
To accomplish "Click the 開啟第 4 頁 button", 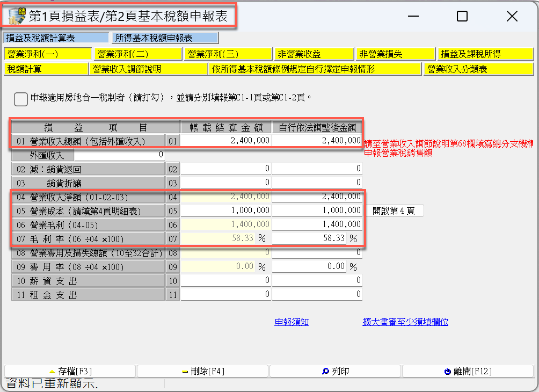I will click(x=394, y=210).
